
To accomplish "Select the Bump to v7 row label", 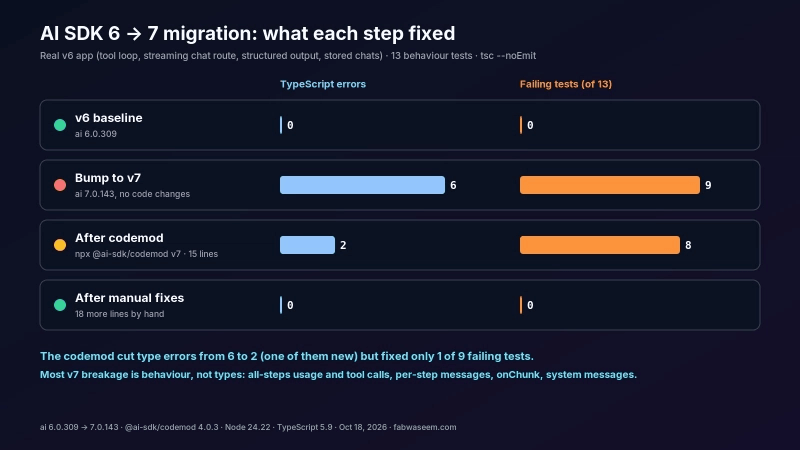I will (x=108, y=178).
